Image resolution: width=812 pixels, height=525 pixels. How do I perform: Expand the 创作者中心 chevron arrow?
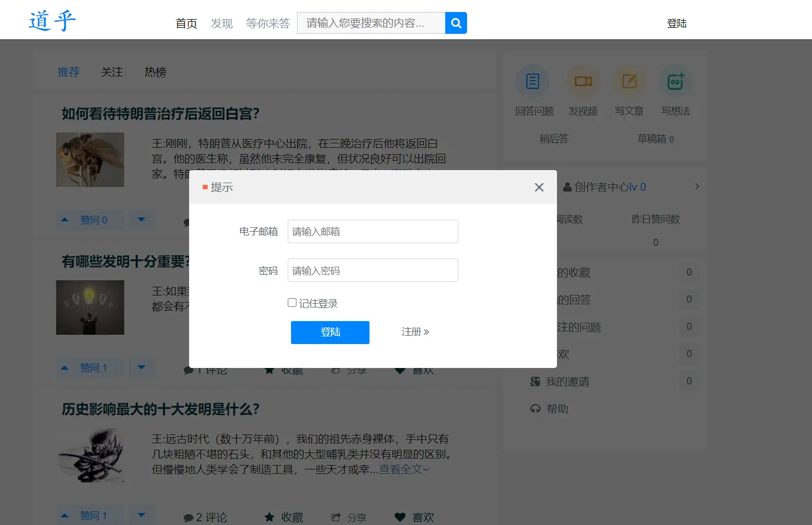(x=696, y=186)
